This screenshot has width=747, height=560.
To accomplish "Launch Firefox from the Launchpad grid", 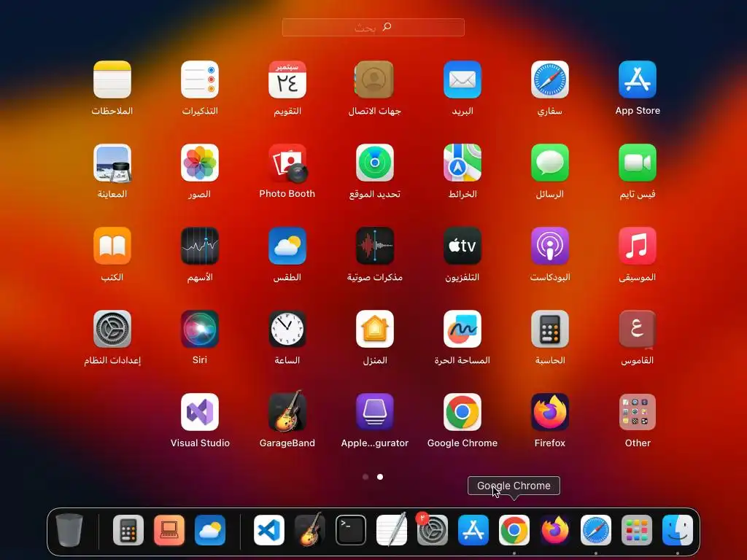I will coord(550,412).
